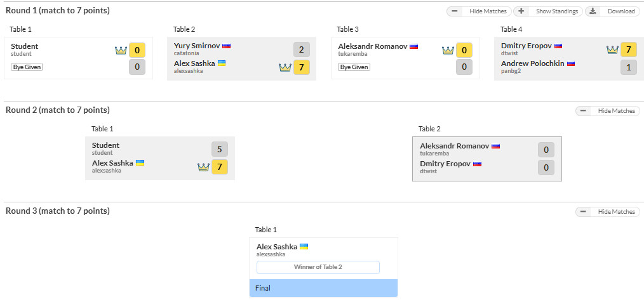Click Student's score of 5 in Round 2

click(219, 150)
